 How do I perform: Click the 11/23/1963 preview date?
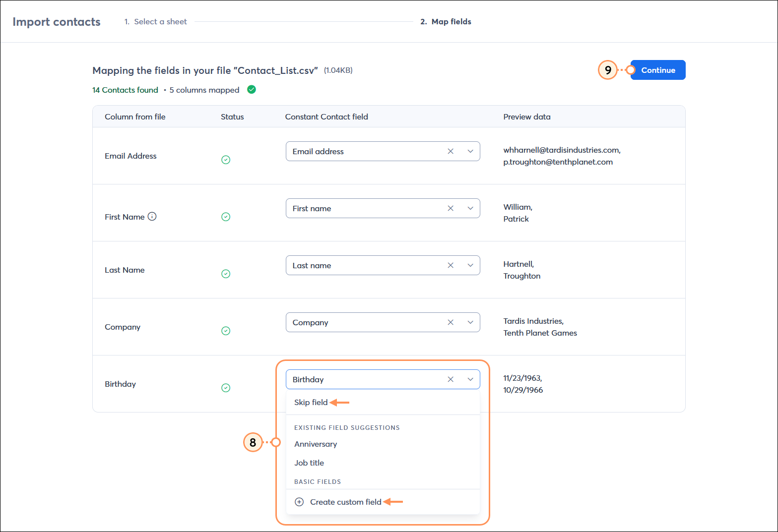coord(522,378)
